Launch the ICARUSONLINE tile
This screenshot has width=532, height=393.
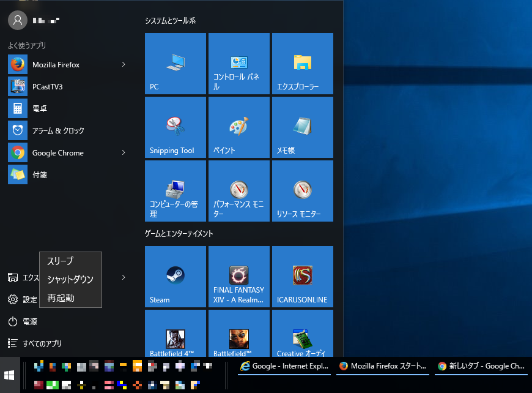(x=303, y=277)
